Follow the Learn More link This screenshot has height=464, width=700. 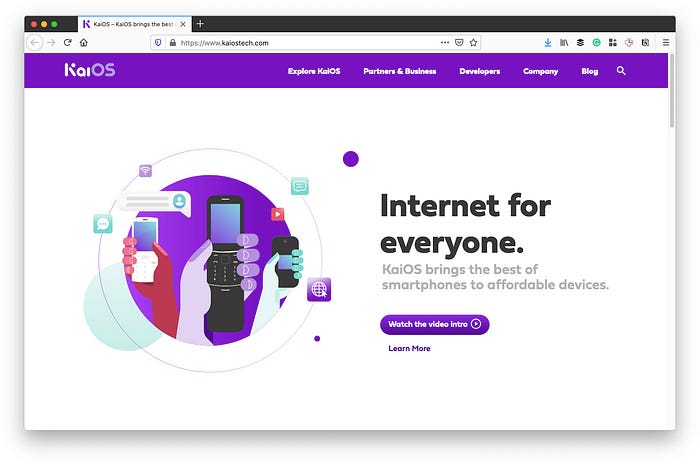(409, 348)
